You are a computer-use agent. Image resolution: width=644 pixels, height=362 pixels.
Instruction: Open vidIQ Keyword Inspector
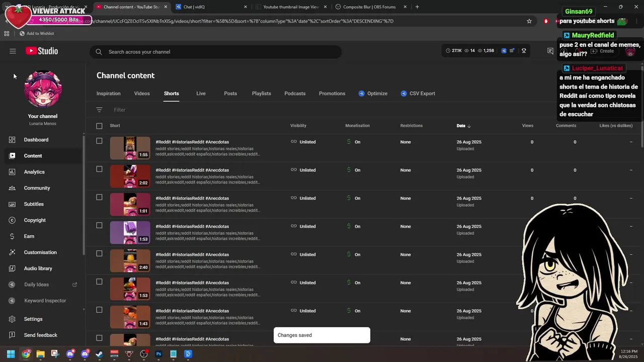45,301
